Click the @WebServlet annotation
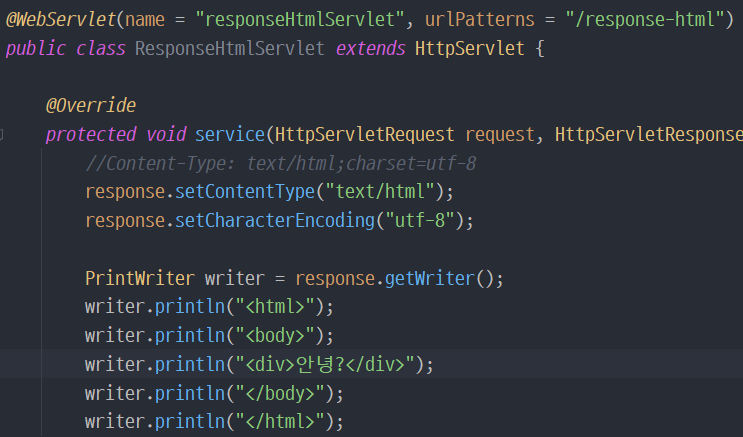This screenshot has width=743, height=437. coord(61,19)
